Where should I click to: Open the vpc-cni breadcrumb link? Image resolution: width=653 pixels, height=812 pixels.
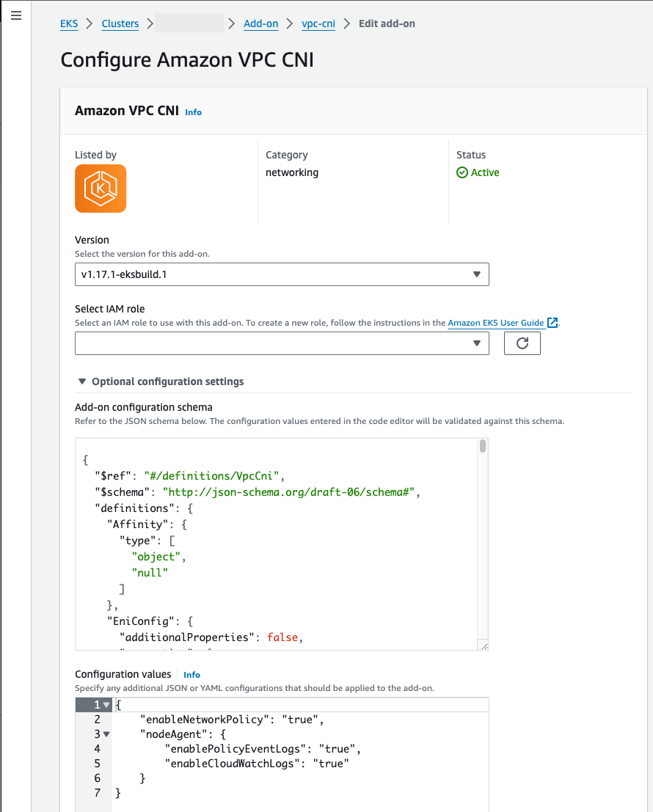pyautogui.click(x=318, y=23)
